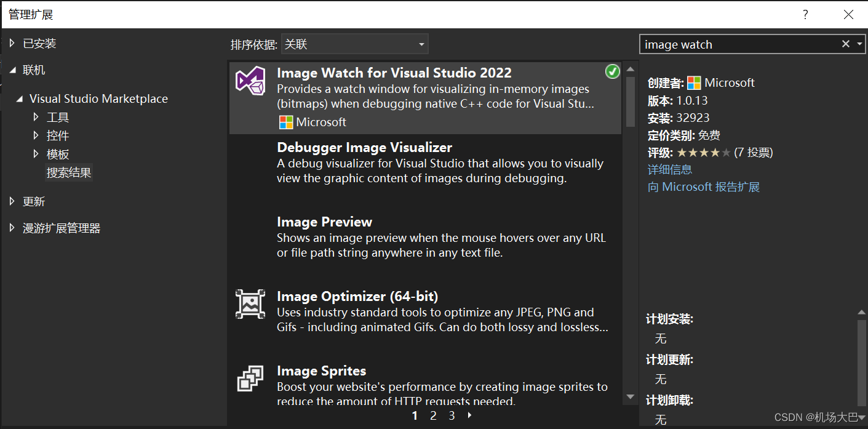Expand the 控件 subcategory
The height and width of the screenshot is (429, 868).
(x=36, y=135)
